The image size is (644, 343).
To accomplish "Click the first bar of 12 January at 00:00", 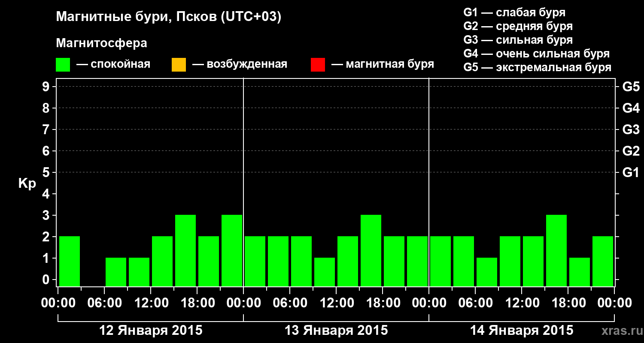I will point(70,261).
